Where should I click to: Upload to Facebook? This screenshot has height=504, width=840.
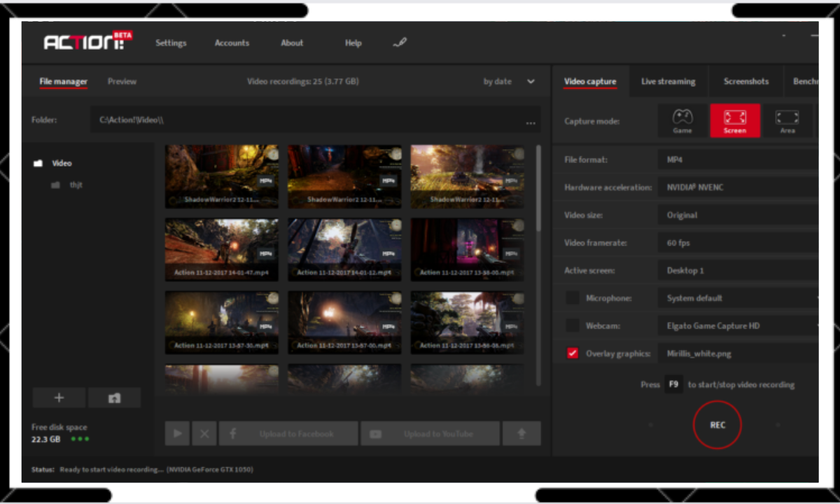288,434
